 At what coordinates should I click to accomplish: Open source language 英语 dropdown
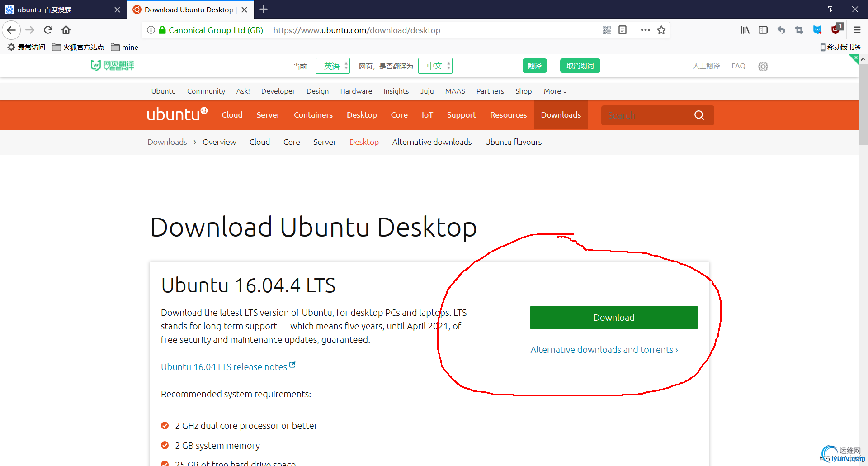click(x=333, y=66)
